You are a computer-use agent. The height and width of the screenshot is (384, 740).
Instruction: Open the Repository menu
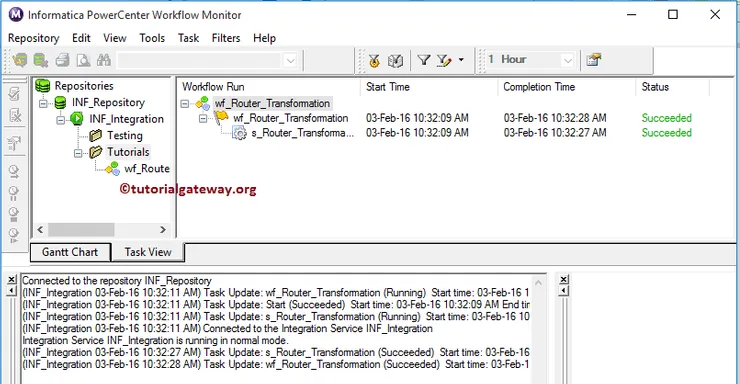[34, 38]
